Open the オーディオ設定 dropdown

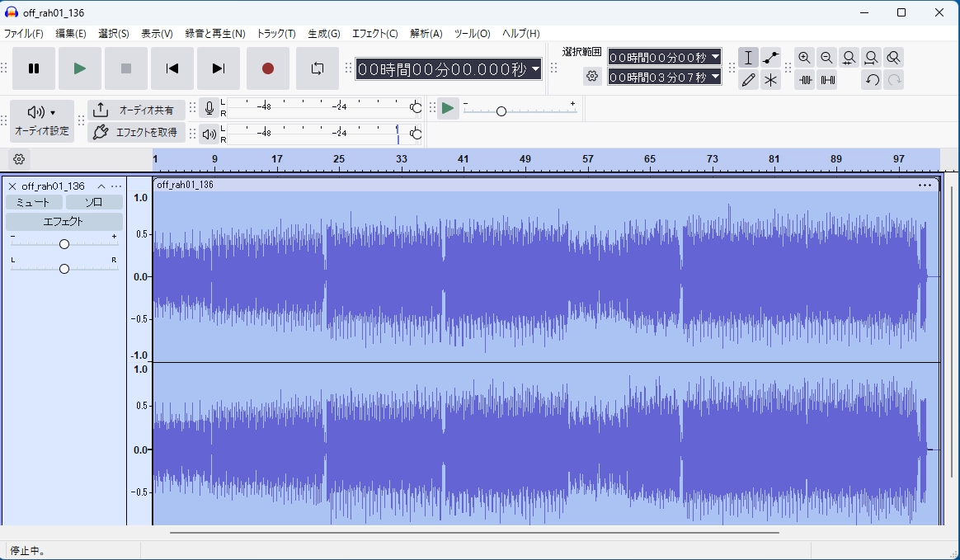click(x=41, y=120)
